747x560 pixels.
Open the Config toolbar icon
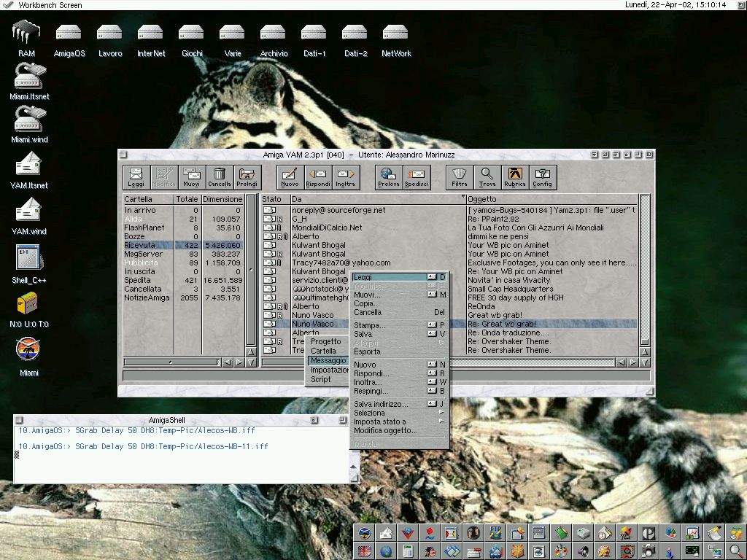(x=542, y=177)
